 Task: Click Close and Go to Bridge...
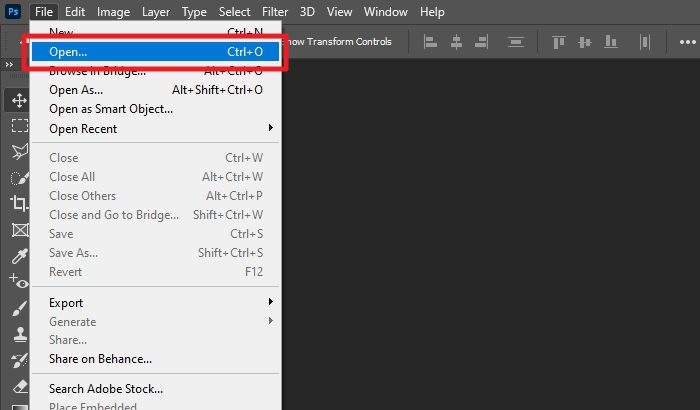point(155,215)
